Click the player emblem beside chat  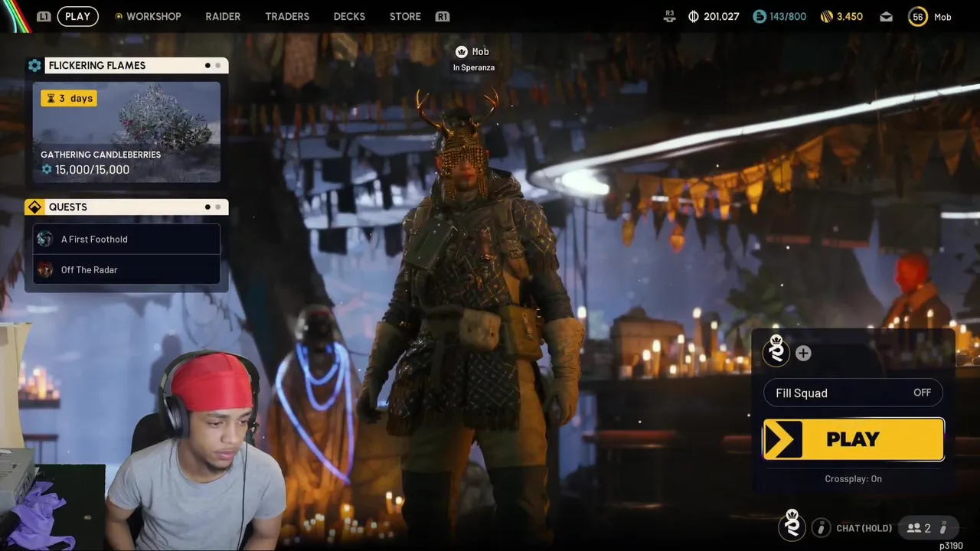point(792,525)
